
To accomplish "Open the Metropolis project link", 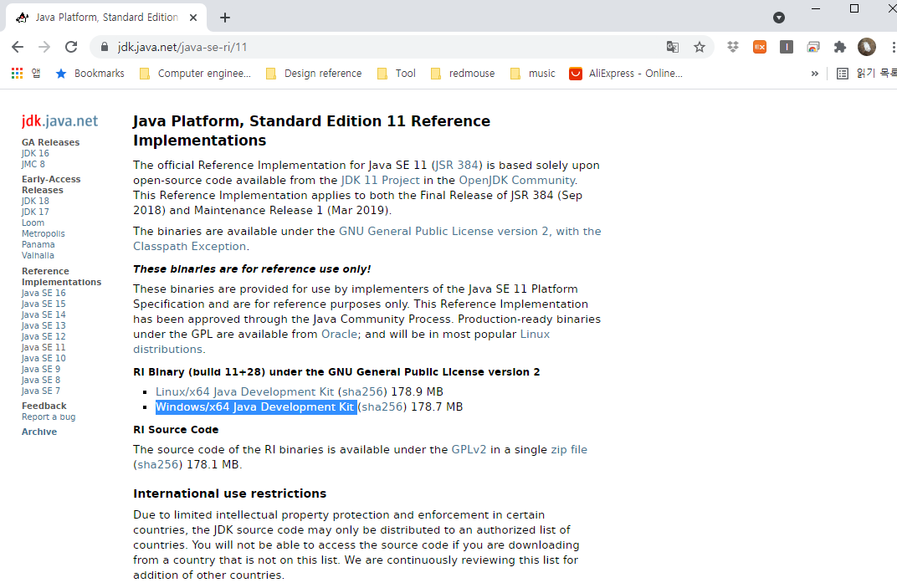I will click(44, 233).
